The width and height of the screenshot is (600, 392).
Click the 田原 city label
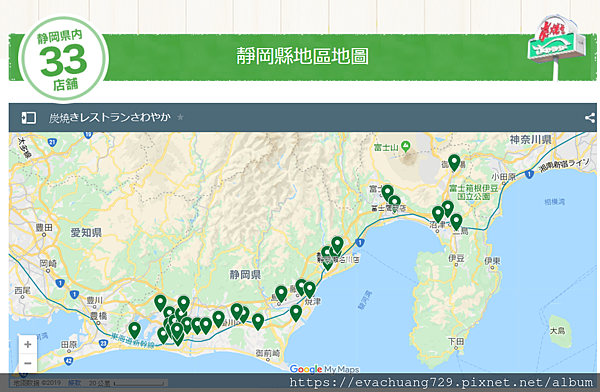click(x=69, y=345)
